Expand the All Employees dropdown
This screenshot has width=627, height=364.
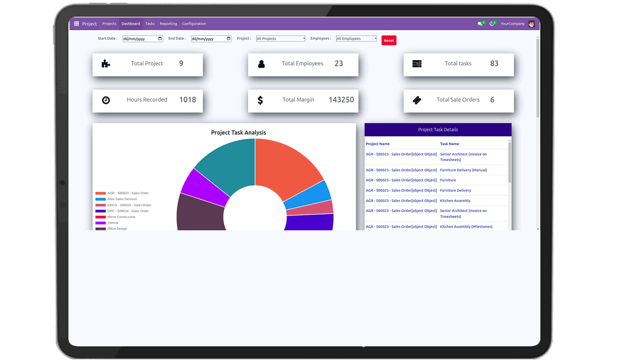pyautogui.click(x=356, y=39)
